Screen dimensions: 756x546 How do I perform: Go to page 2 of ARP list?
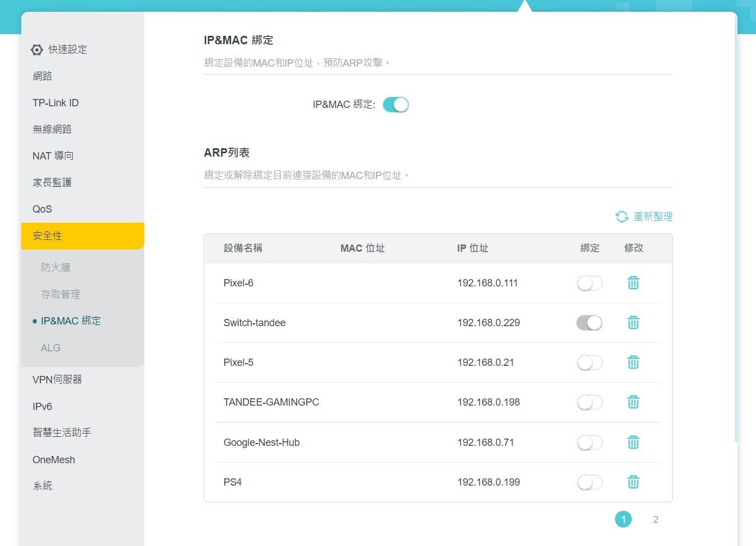(655, 520)
